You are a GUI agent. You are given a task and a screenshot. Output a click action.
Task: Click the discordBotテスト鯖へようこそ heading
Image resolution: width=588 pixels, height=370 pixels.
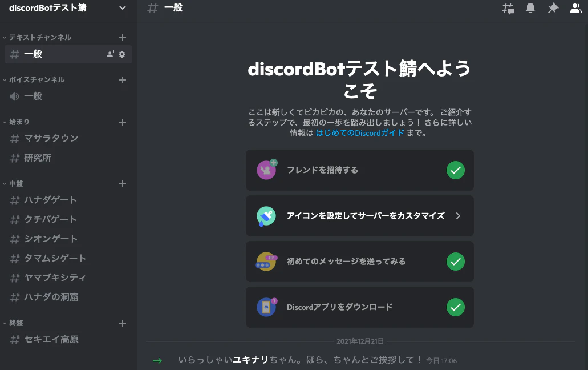[360, 79]
